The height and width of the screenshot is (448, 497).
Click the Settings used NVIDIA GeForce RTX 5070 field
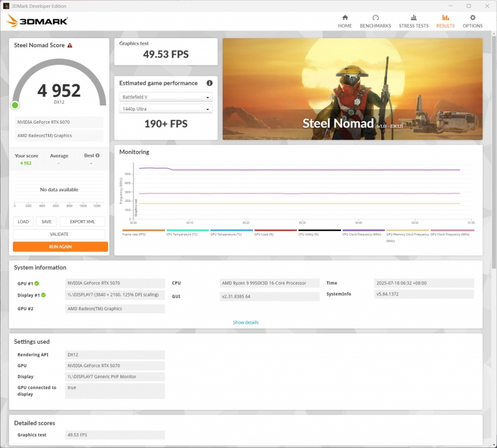[115, 366]
